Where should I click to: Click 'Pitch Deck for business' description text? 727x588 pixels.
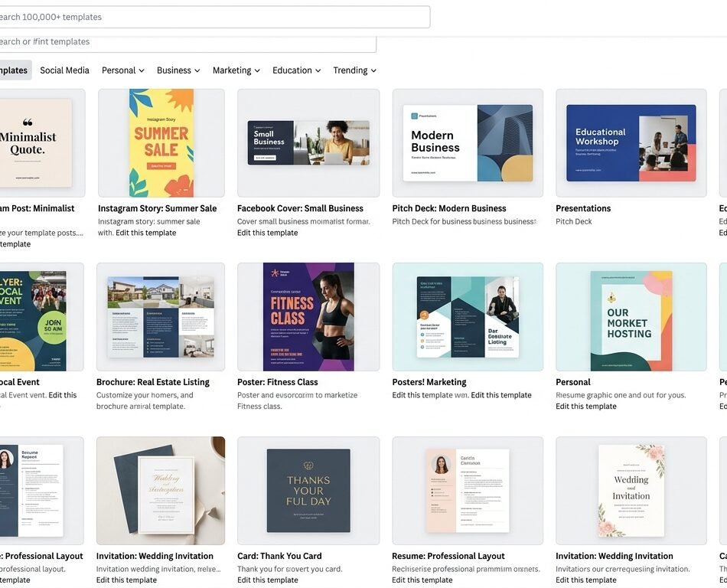464,222
